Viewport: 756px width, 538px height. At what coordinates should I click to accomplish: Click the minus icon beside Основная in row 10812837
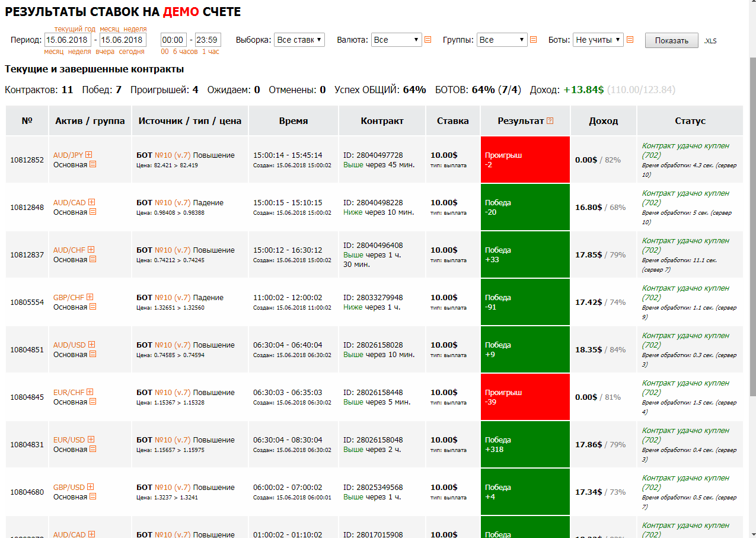(x=92, y=259)
